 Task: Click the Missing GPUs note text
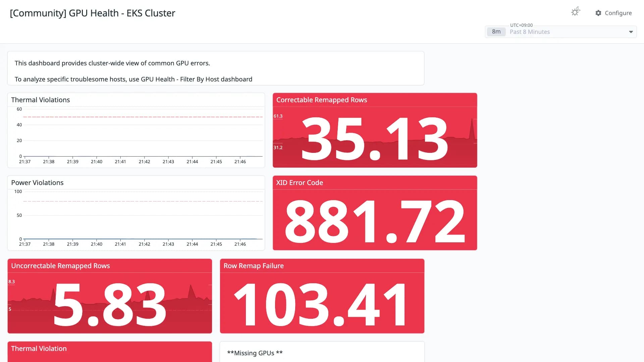[x=255, y=353]
